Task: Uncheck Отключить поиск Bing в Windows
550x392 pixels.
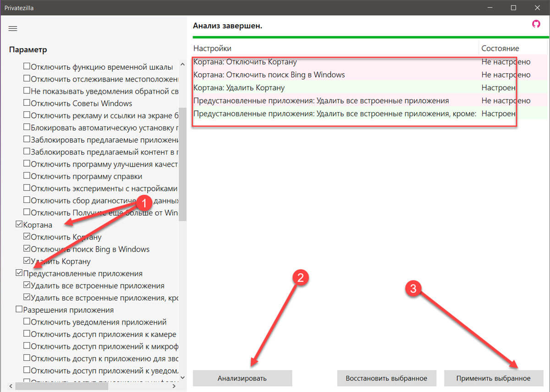Action: click(27, 249)
